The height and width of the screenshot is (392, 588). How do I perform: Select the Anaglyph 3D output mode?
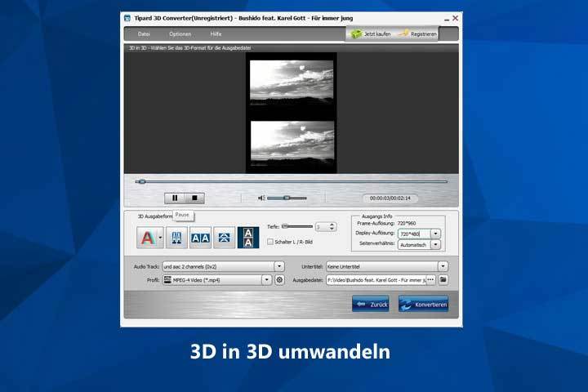[147, 238]
